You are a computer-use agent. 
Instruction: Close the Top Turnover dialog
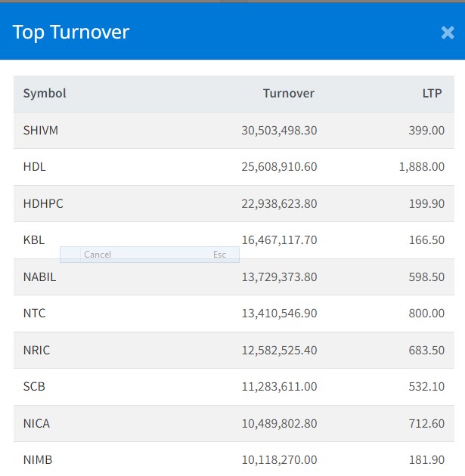pos(447,32)
